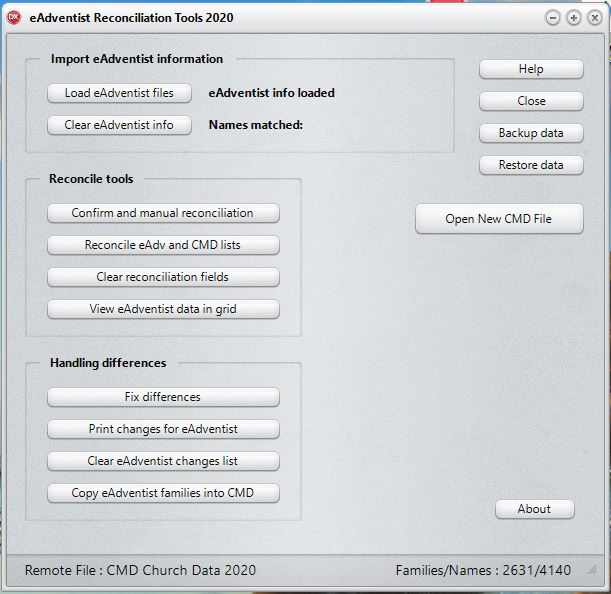Viewport: 611px width, 594px height.
Task: Click the Close button on the right
Action: pos(531,101)
